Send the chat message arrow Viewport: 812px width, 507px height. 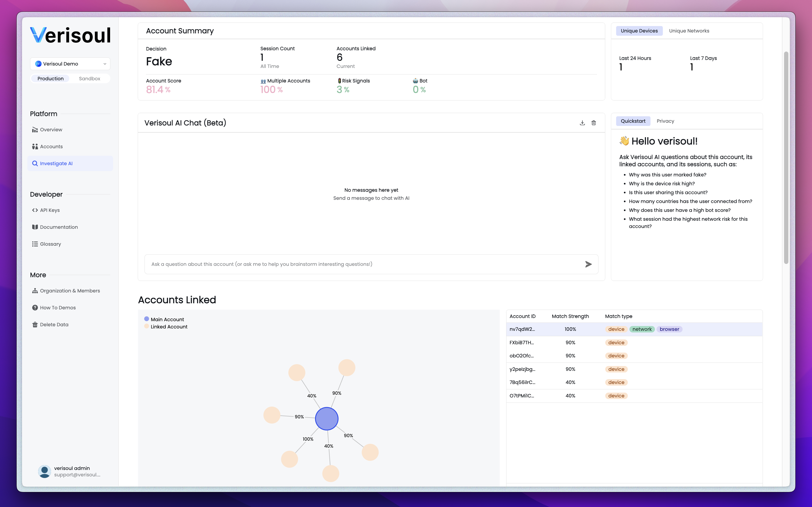click(588, 264)
